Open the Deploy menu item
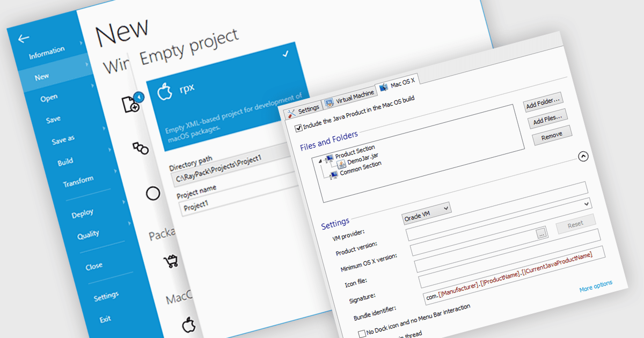The width and height of the screenshot is (644, 338). tap(83, 214)
